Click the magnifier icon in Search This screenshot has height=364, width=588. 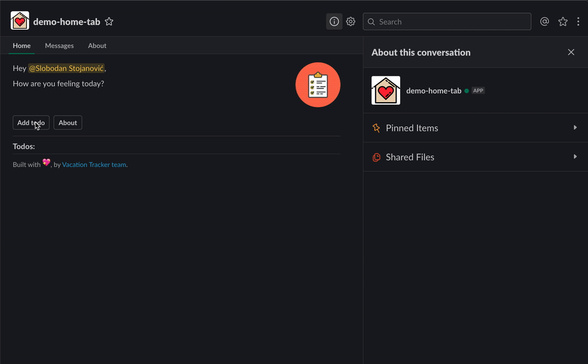coord(372,22)
